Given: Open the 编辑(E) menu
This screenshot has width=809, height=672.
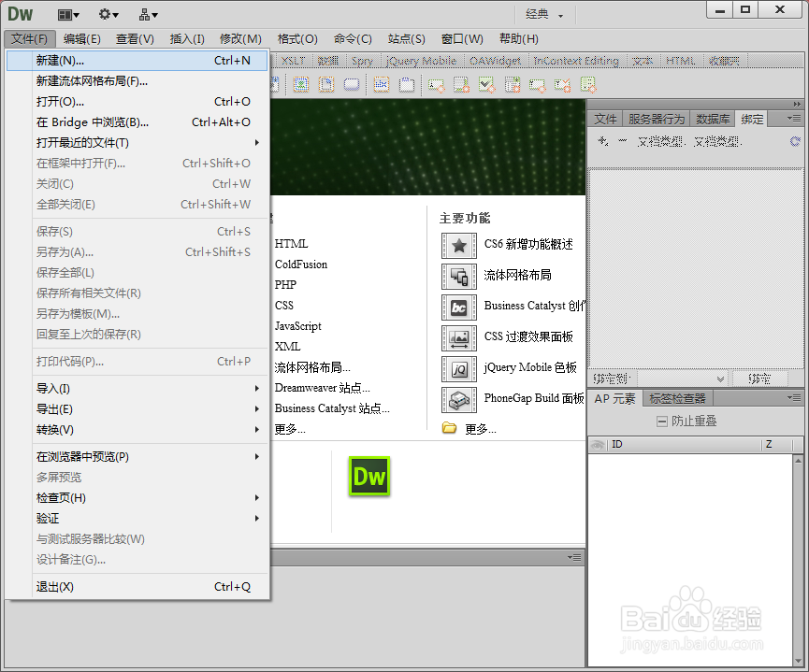Looking at the screenshot, I should [x=82, y=38].
